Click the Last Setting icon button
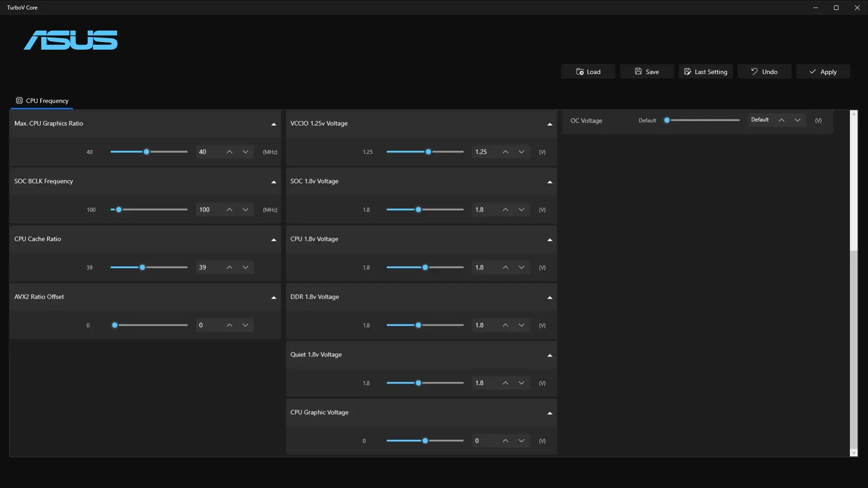Image resolution: width=868 pixels, height=488 pixels. [x=687, y=72]
